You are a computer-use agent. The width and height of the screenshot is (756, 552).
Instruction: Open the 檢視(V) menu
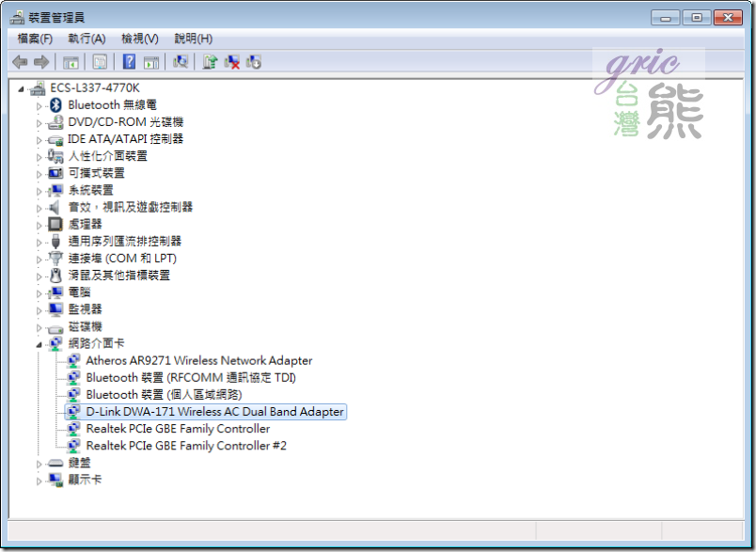click(140, 39)
